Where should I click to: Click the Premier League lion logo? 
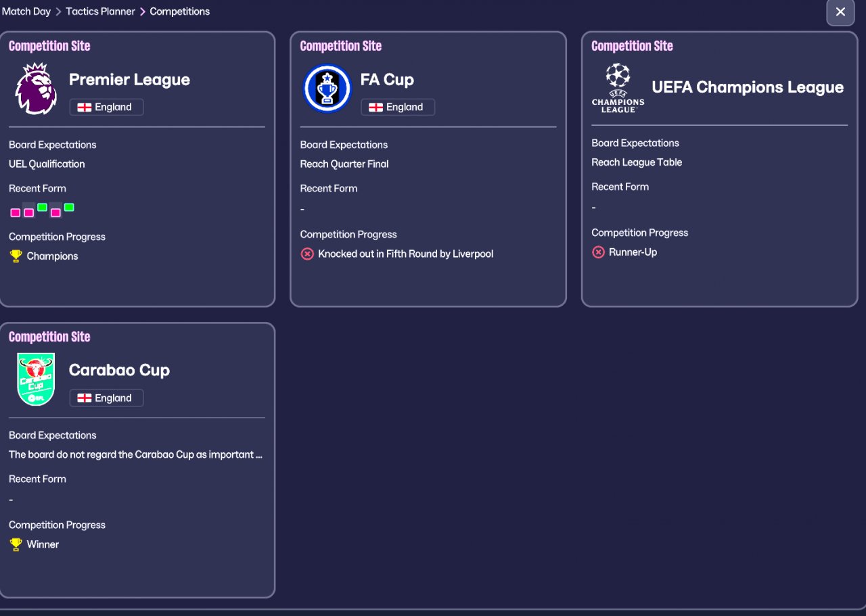tap(36, 89)
